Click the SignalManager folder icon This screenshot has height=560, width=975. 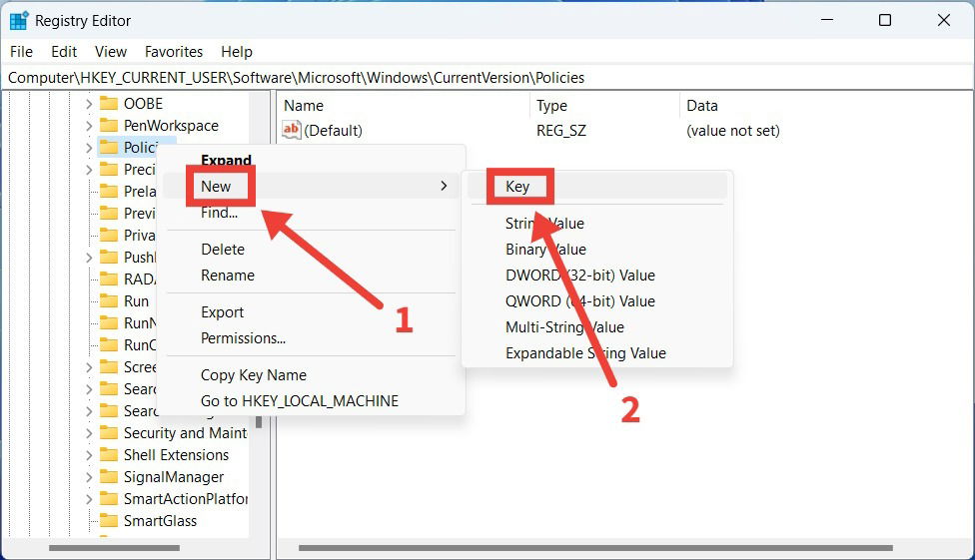pyautogui.click(x=109, y=477)
